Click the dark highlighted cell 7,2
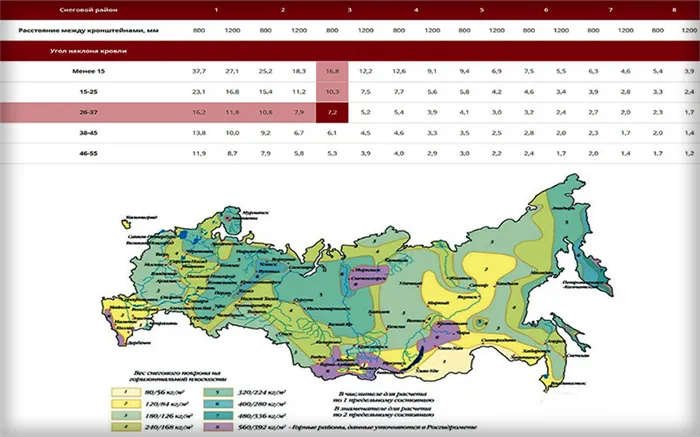700x437 pixels. pos(333,111)
